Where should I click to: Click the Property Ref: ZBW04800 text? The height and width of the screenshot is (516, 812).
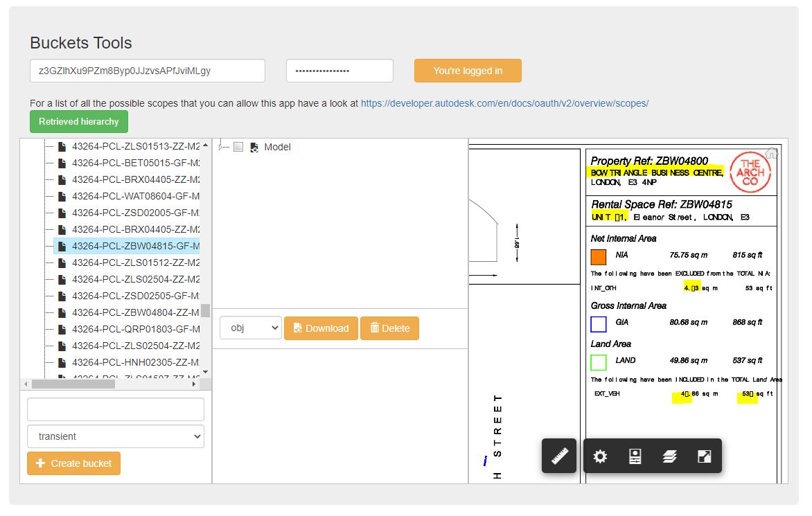point(649,161)
